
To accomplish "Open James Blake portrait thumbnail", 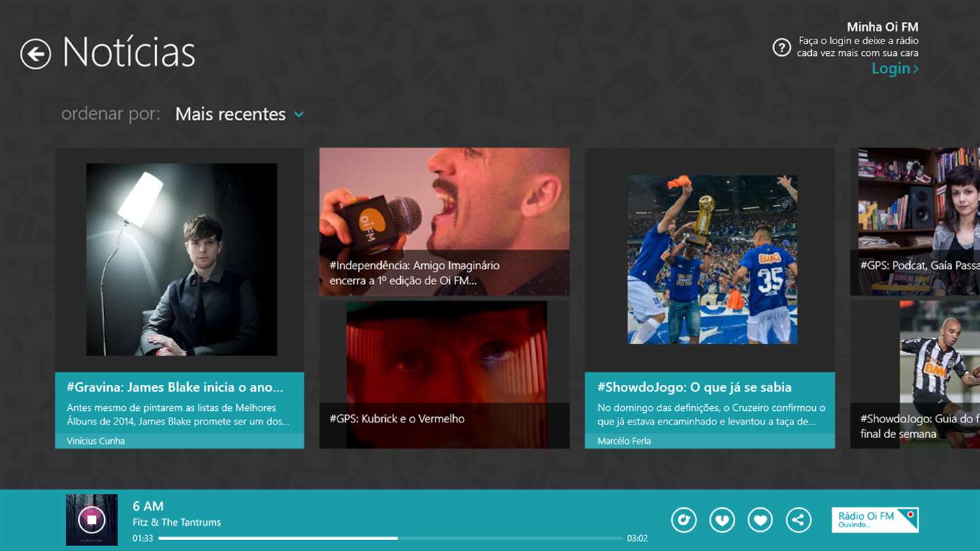I will tap(181, 259).
